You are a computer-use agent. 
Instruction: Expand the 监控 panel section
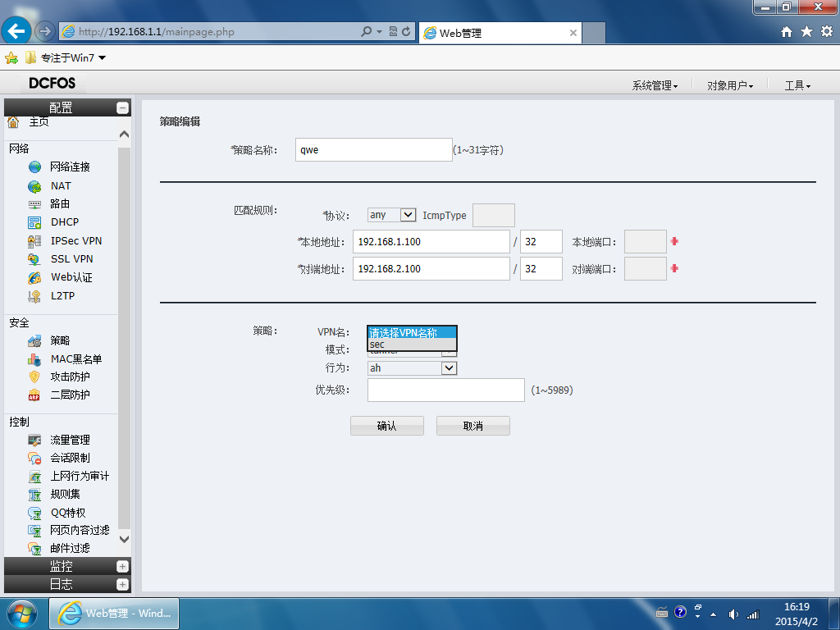coord(123,567)
